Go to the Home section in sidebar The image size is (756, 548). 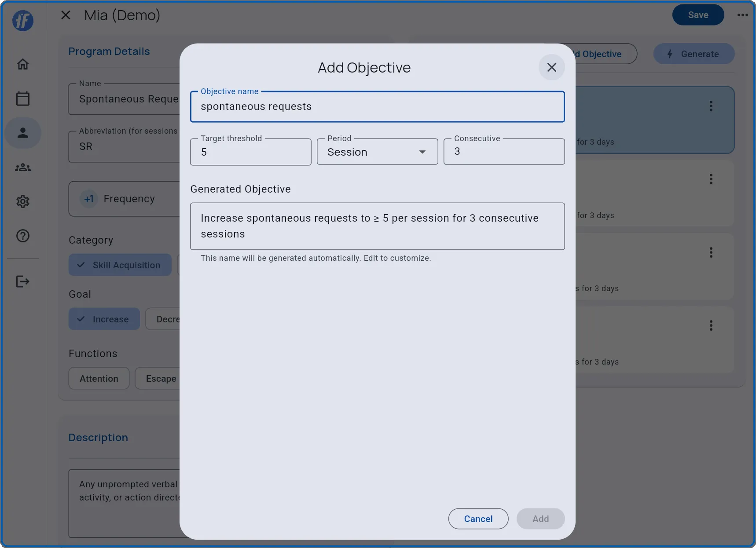pyautogui.click(x=22, y=64)
